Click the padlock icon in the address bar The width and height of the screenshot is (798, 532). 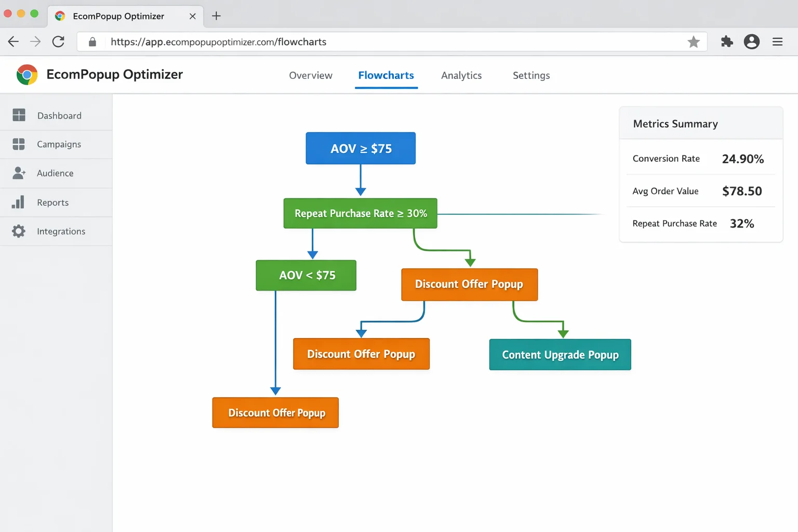point(92,42)
